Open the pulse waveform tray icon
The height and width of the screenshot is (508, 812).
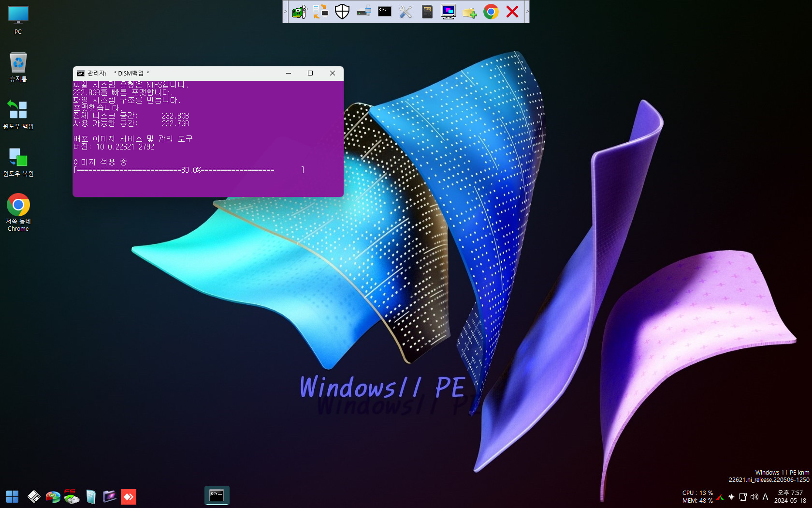point(731,497)
